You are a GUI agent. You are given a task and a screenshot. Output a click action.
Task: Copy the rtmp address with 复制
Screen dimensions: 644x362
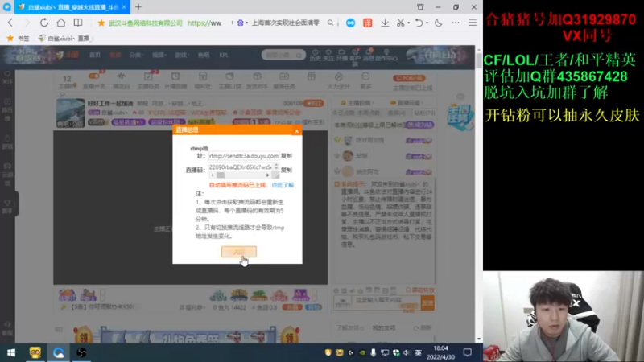pyautogui.click(x=287, y=156)
